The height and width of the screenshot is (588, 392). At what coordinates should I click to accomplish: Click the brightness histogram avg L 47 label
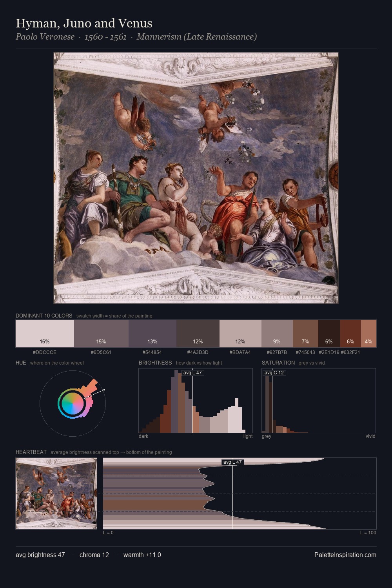192,373
